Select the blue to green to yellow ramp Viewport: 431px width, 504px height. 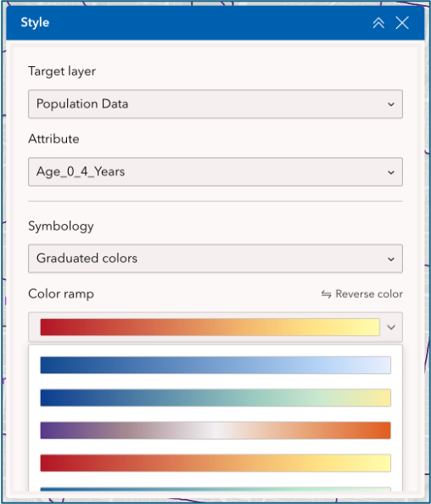pos(215,398)
